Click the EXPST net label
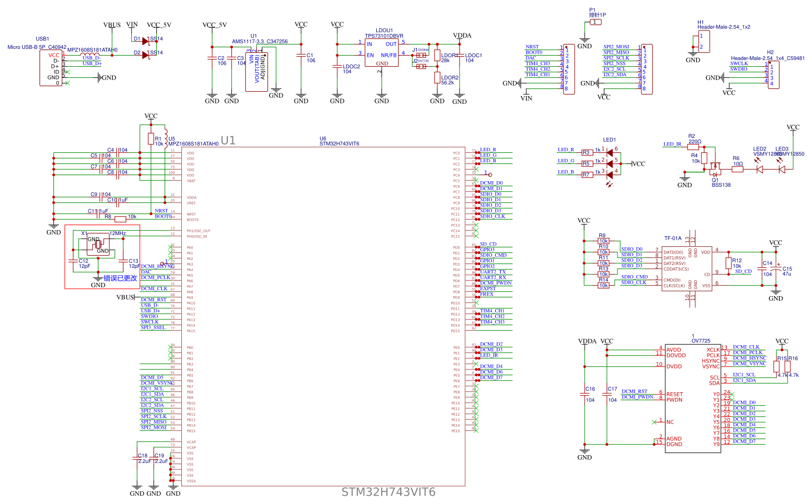 click(x=488, y=288)
